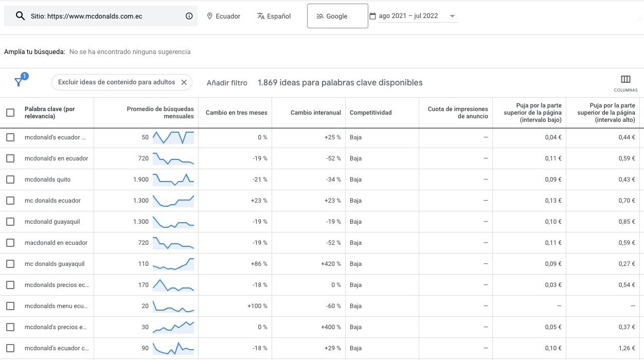The height and width of the screenshot is (360, 644).
Task: Open the filter funnel icon
Action: click(x=19, y=82)
